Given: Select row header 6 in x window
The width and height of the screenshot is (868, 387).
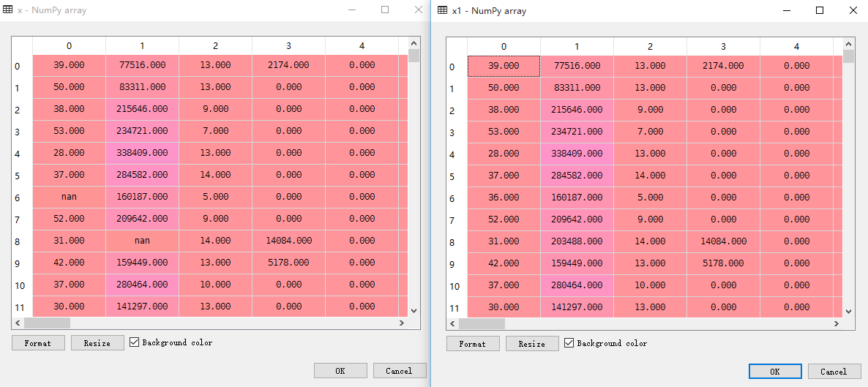Looking at the screenshot, I should 22,198.
